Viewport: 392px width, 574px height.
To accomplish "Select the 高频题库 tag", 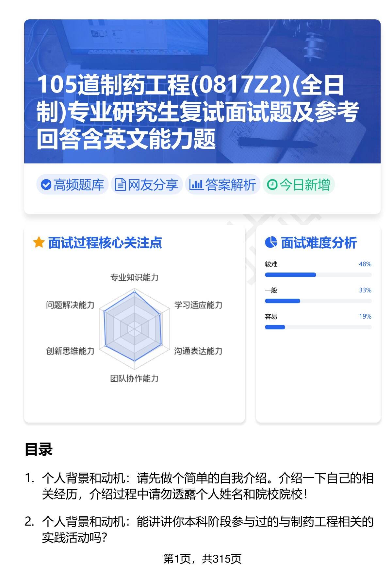I will point(72,185).
